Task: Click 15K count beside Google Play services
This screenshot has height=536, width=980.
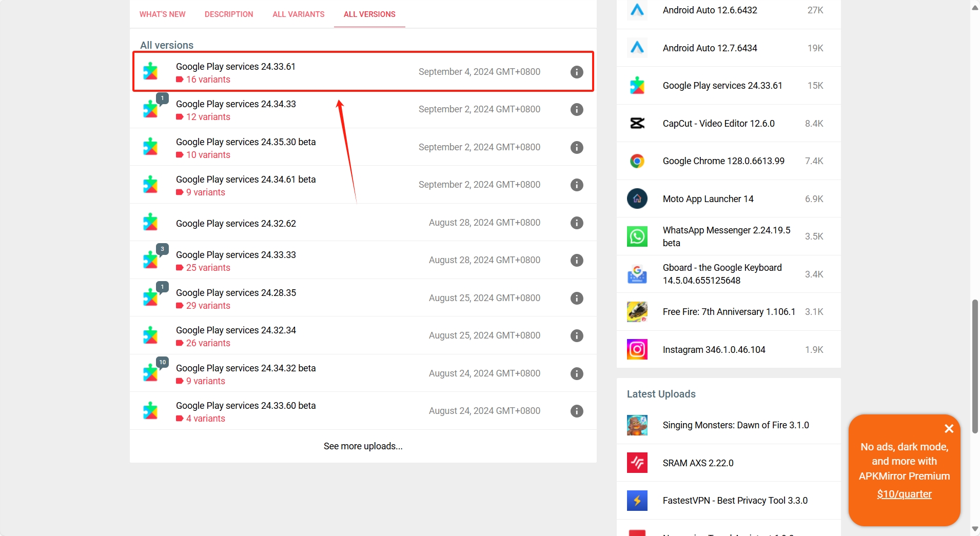Action: point(815,86)
